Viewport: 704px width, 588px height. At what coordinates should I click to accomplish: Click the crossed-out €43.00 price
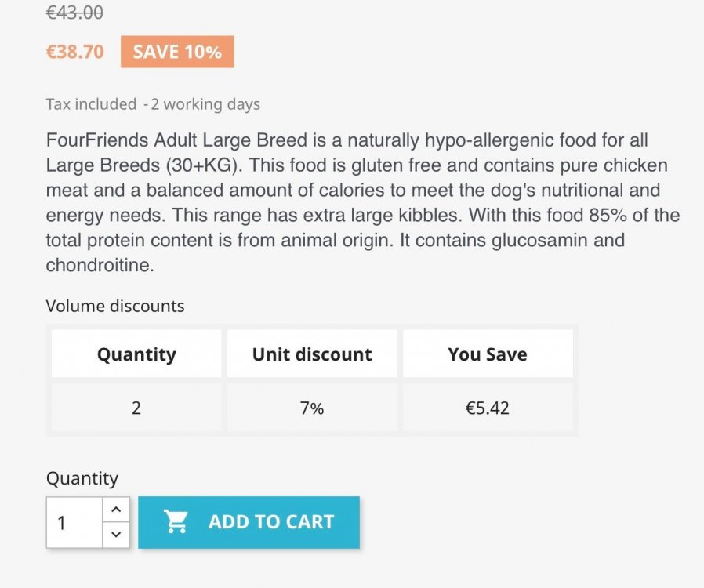point(74,13)
